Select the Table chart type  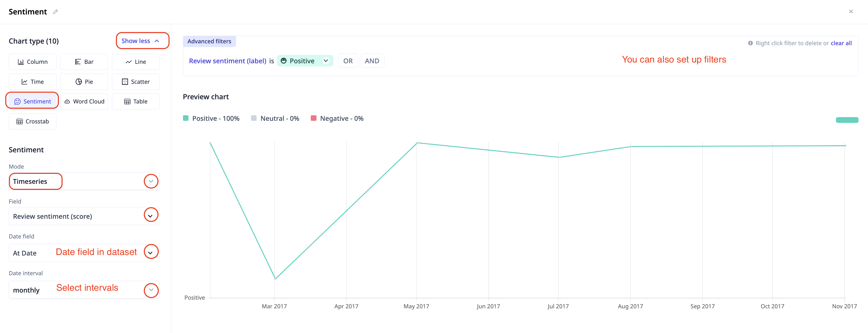pos(135,101)
